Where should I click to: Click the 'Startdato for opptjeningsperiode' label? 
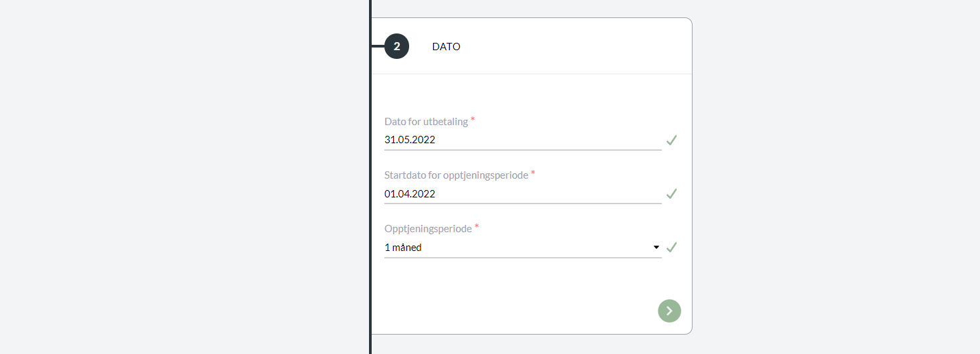point(456,175)
